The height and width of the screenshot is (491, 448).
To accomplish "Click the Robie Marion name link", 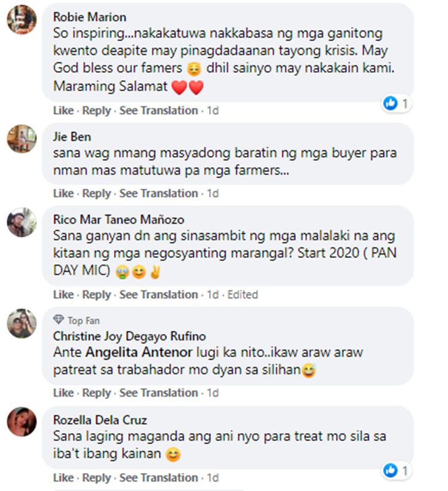I will [90, 17].
